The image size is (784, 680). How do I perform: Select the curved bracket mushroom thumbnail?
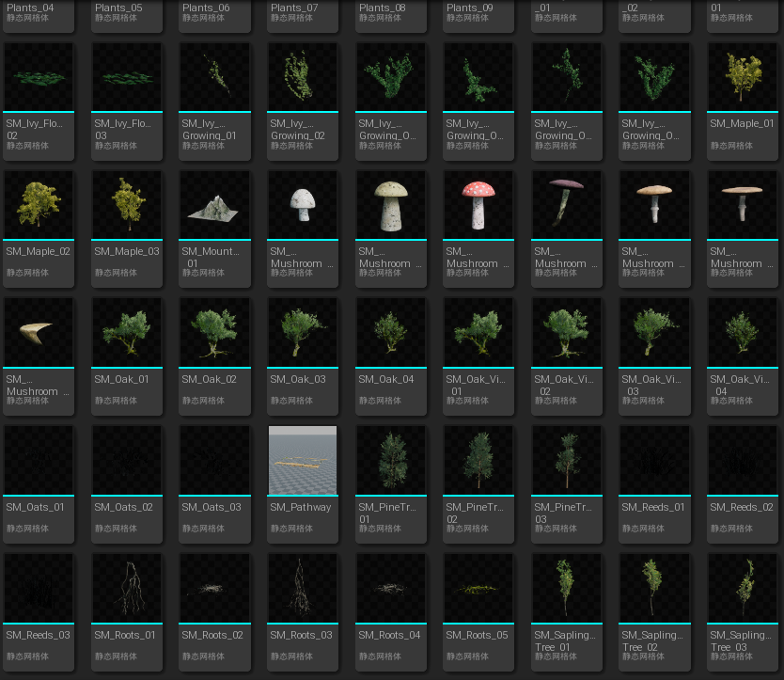39,333
